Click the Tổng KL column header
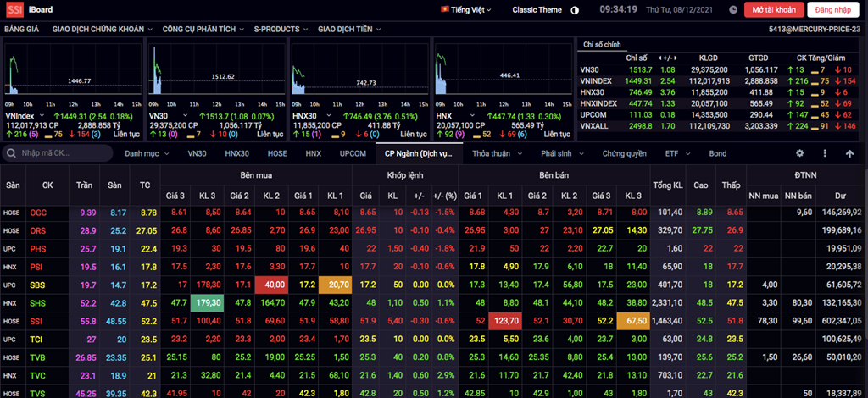Screen dimensions: 868x398 668,185
